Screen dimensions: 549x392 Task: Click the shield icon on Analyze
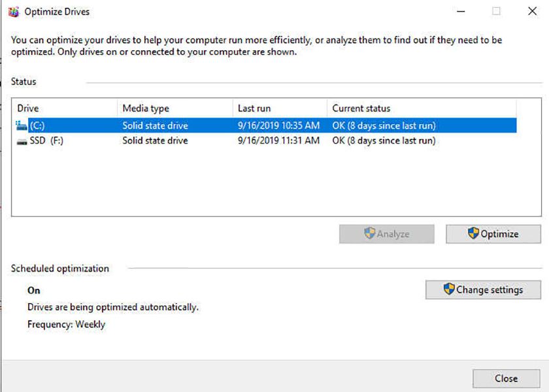pos(370,234)
